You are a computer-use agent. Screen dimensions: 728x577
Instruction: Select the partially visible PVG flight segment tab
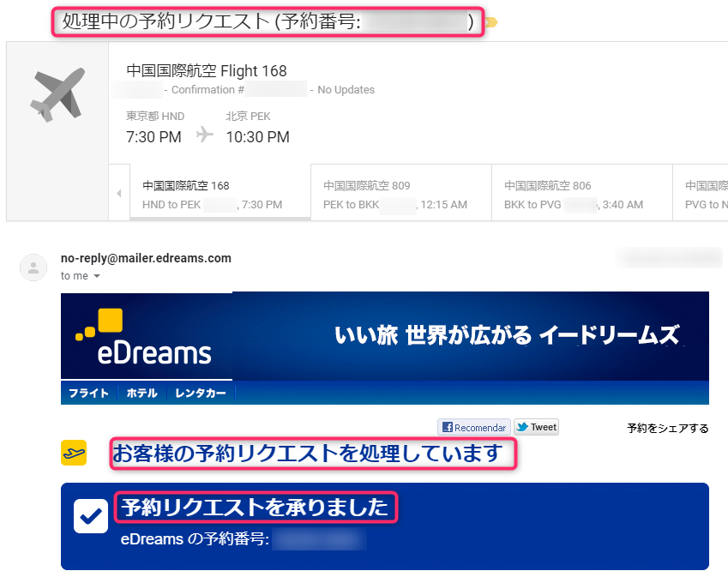point(701,192)
